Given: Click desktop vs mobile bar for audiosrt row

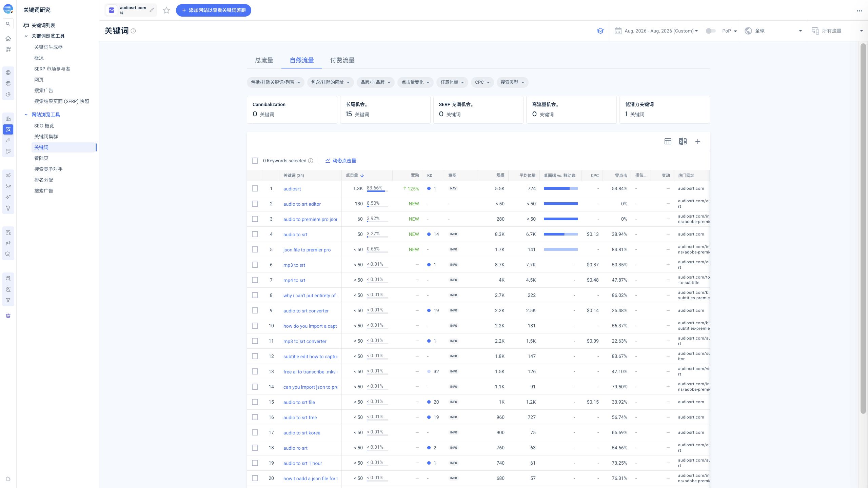Looking at the screenshot, I should 560,188.
